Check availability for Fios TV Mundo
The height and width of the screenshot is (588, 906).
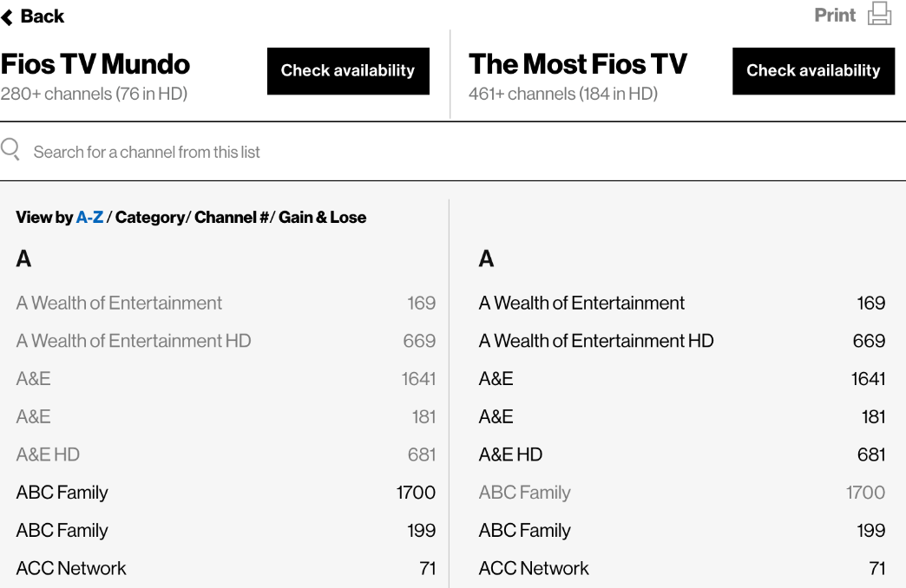[348, 71]
